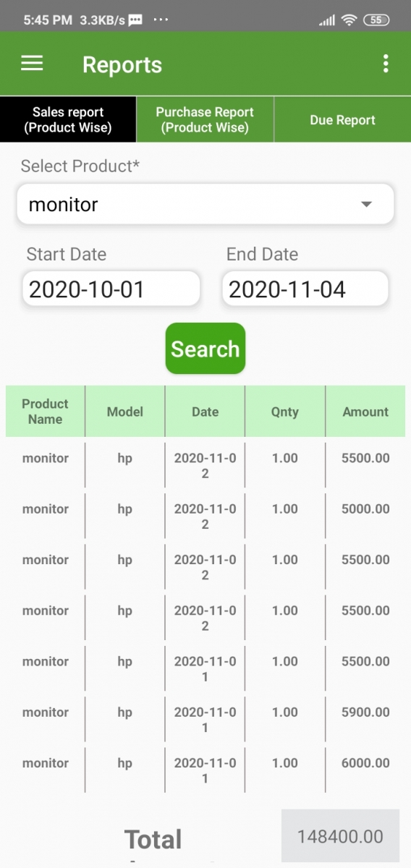Tap the message notification icon
411x868 pixels.
(x=135, y=21)
